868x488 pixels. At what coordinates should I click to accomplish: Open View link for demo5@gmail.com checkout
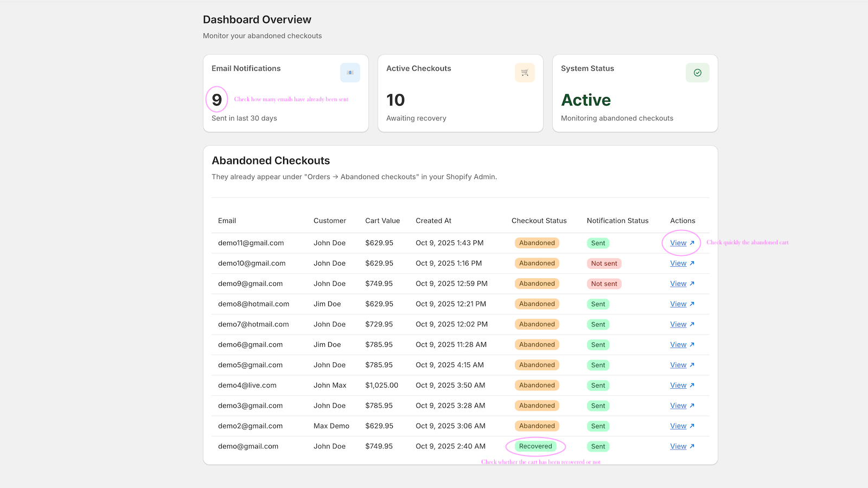click(678, 365)
